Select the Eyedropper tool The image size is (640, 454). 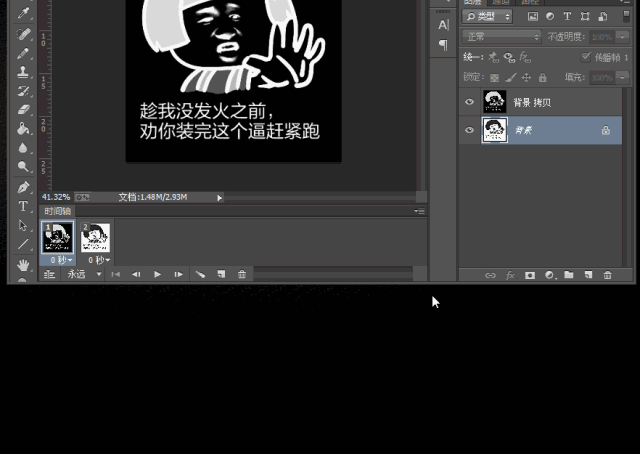[x=23, y=13]
